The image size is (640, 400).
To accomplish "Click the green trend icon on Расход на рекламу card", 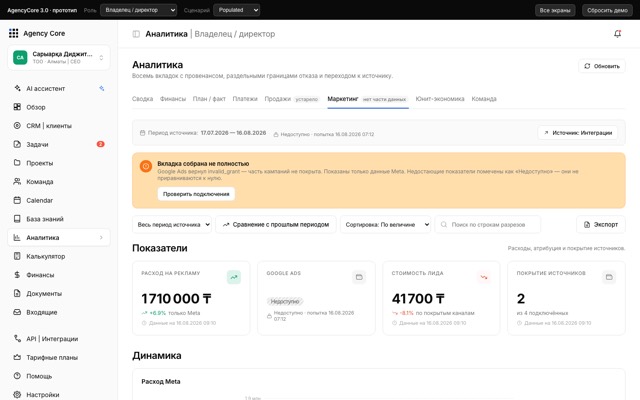I will tap(234, 277).
